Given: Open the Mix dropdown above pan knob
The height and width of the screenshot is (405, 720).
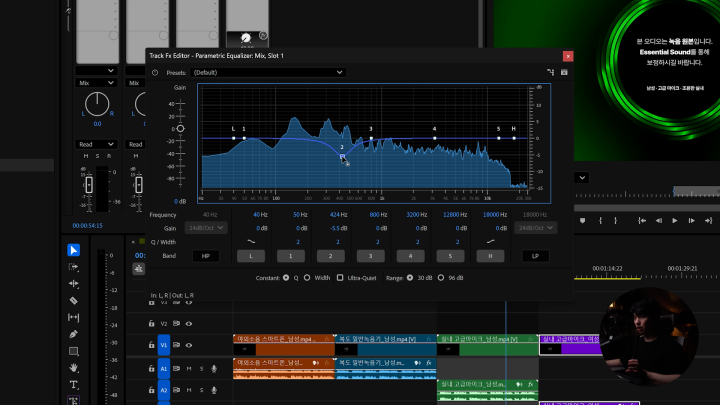Looking at the screenshot, I should point(96,82).
